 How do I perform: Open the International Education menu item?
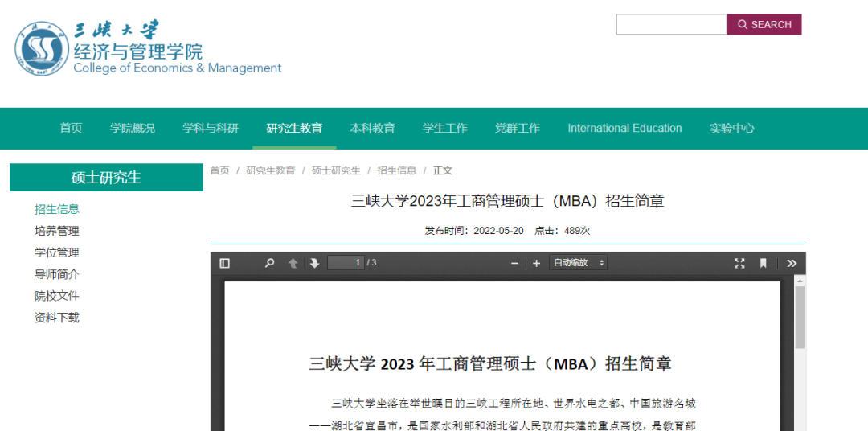click(624, 129)
